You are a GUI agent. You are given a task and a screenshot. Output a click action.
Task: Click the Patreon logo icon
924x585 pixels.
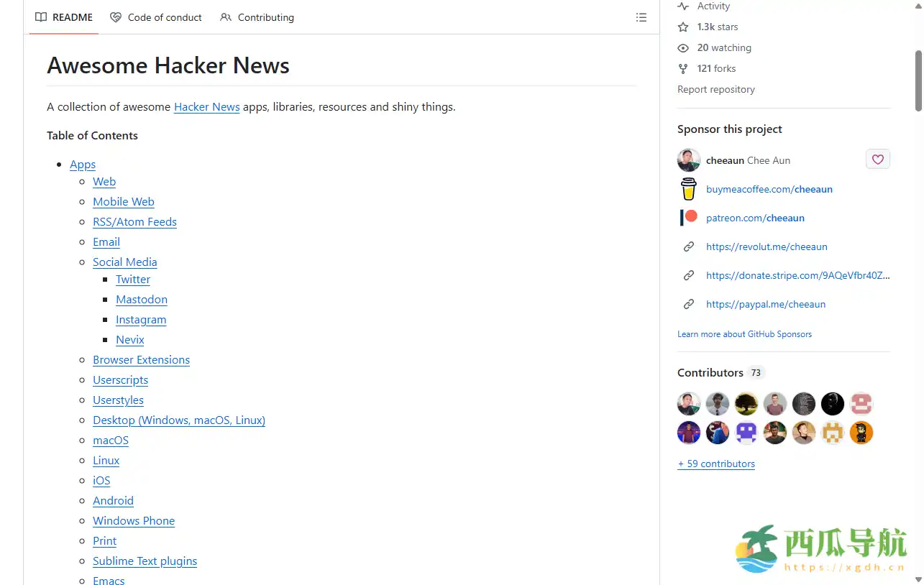pos(689,217)
